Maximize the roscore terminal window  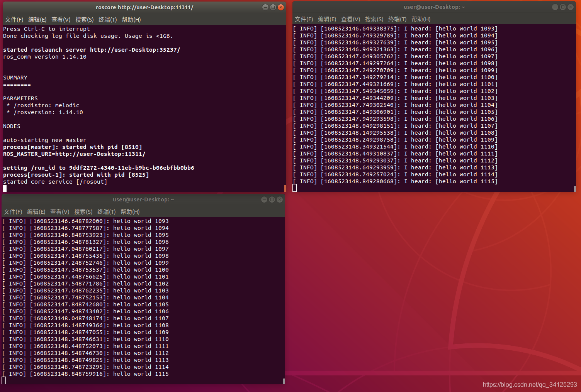click(273, 7)
